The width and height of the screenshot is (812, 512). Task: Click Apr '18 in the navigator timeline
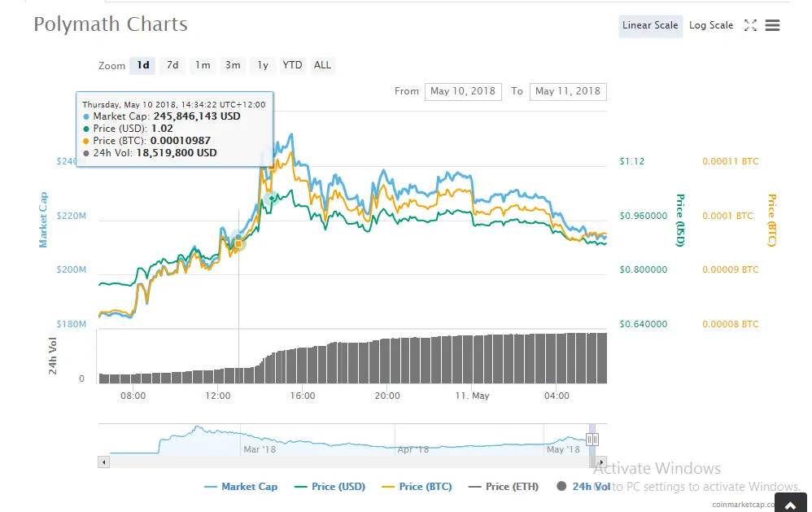413,449
